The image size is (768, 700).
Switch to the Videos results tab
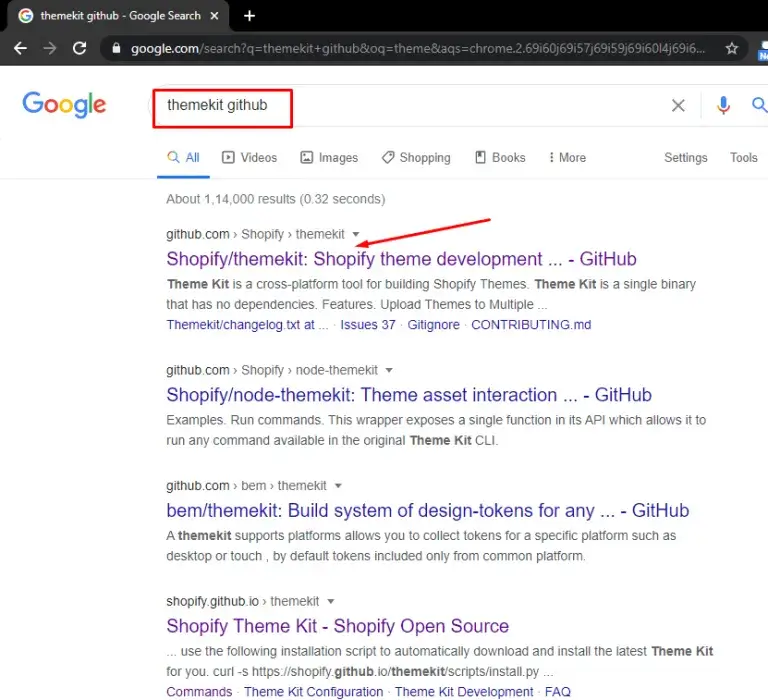pyautogui.click(x=249, y=158)
